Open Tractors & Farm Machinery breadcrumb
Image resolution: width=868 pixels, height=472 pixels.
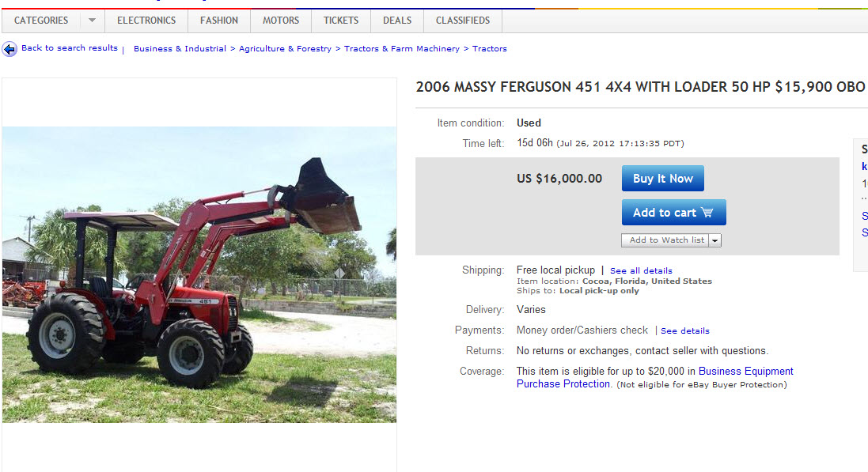402,49
